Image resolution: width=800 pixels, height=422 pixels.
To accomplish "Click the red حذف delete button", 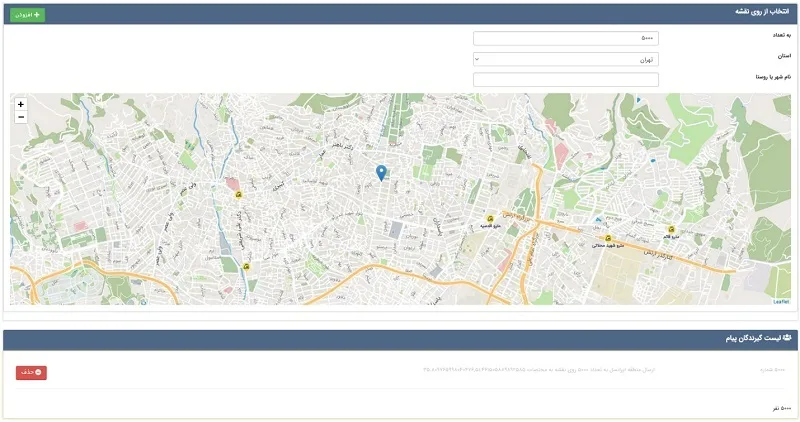I will (31, 373).
